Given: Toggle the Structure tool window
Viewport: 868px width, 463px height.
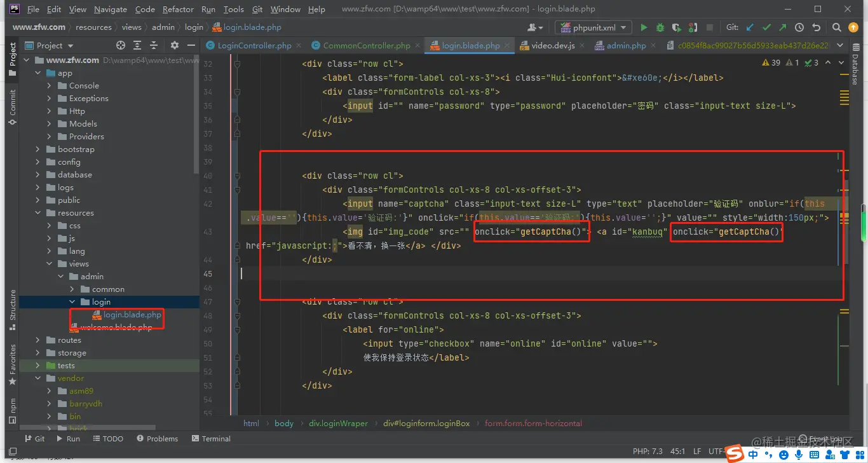Looking at the screenshot, I should click(12, 310).
